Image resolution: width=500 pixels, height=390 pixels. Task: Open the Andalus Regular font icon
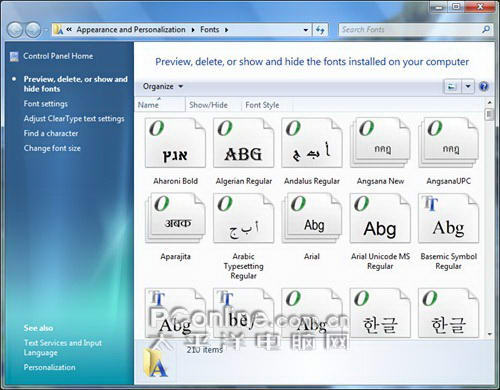[x=312, y=143]
